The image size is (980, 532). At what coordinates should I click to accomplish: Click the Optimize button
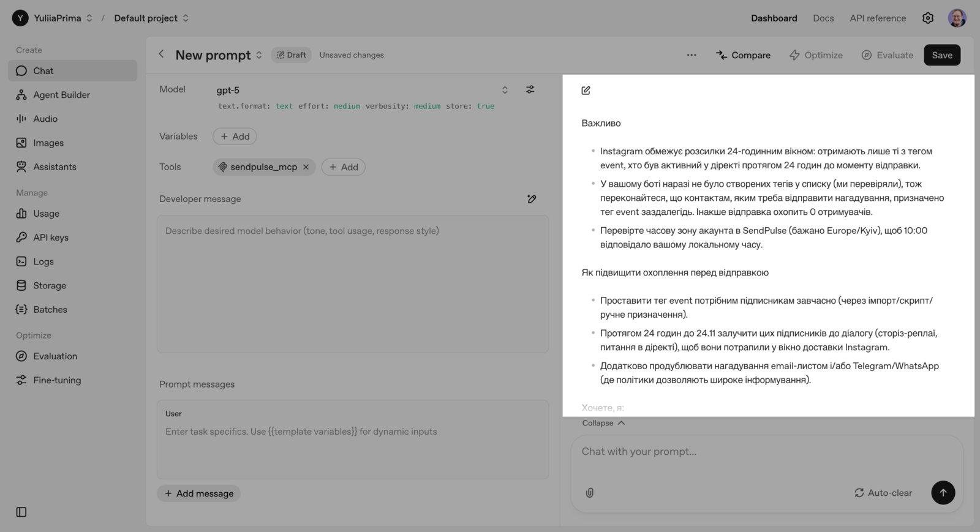(x=816, y=55)
